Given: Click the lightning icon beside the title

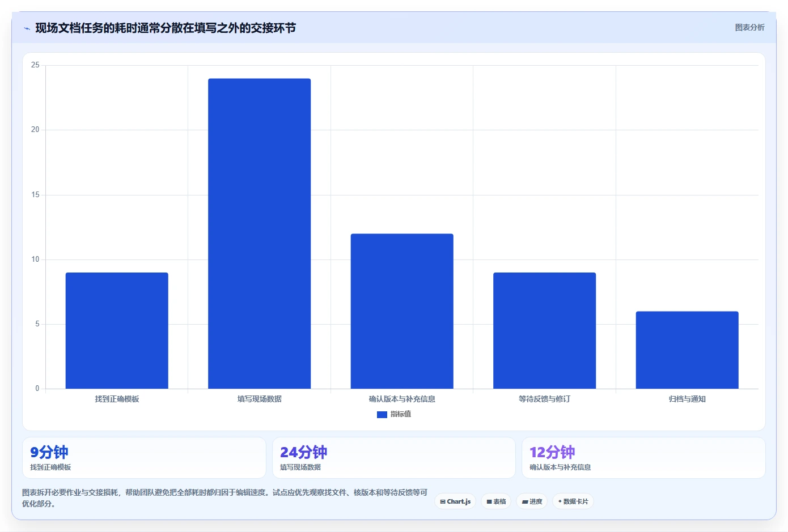Looking at the screenshot, I should 27,28.
